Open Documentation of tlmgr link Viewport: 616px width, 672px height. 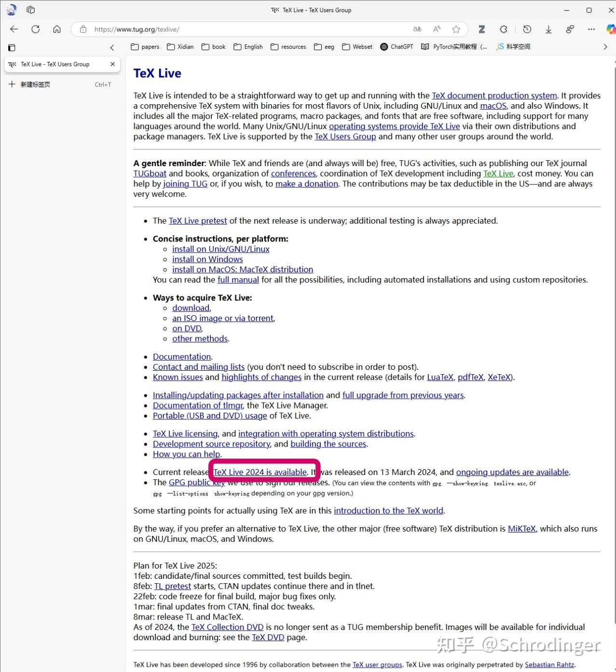pos(198,406)
